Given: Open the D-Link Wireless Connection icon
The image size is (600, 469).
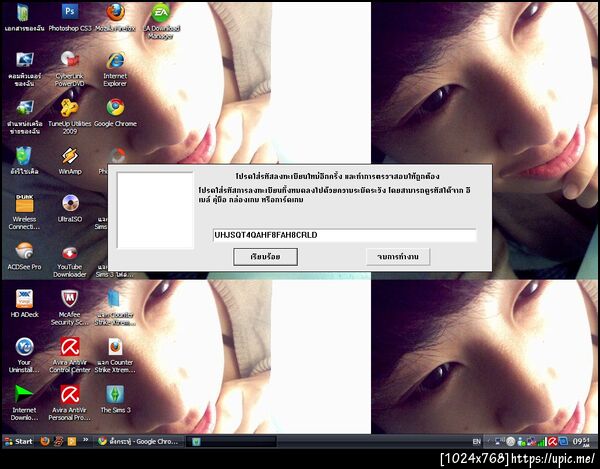Looking at the screenshot, I should 24,212.
